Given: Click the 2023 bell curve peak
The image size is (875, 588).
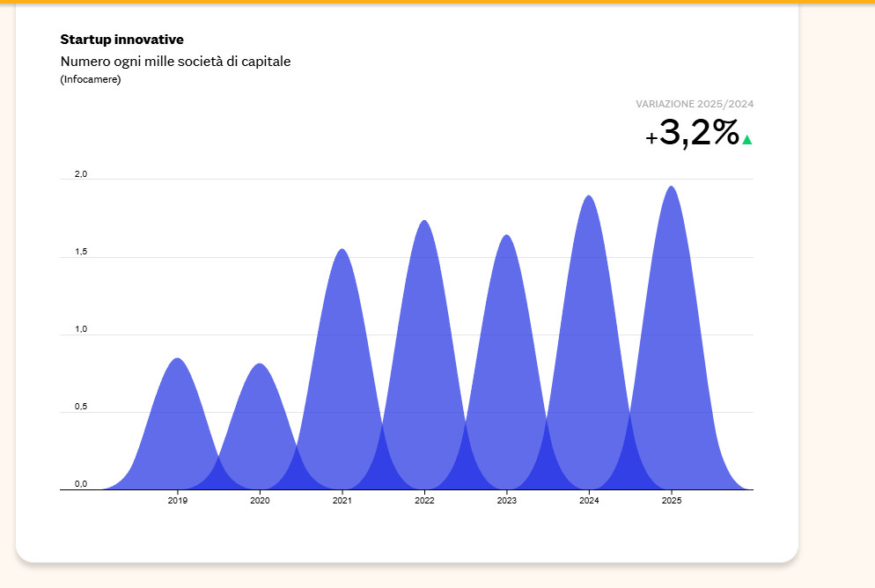Looking at the screenshot, I should pos(506,239).
